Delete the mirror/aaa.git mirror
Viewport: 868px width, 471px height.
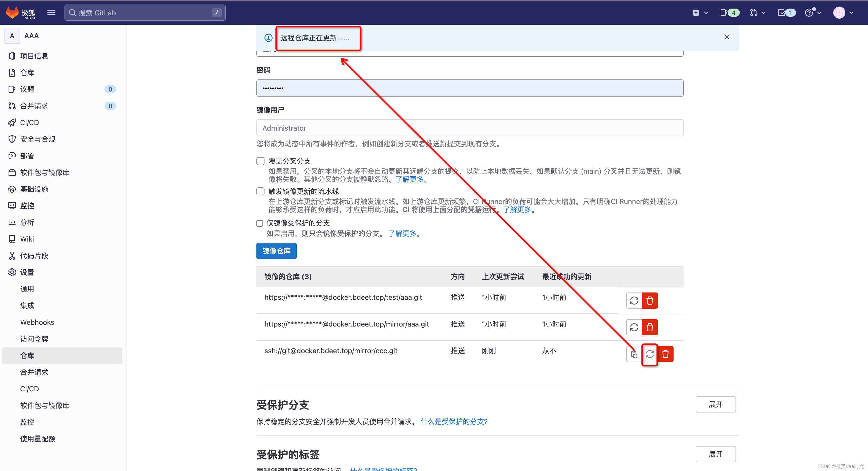pos(650,327)
